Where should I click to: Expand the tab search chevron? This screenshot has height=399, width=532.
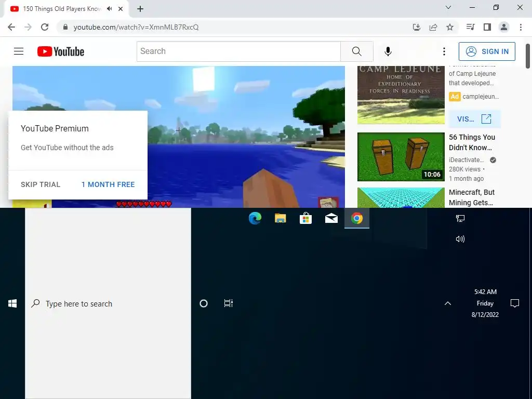448,7
